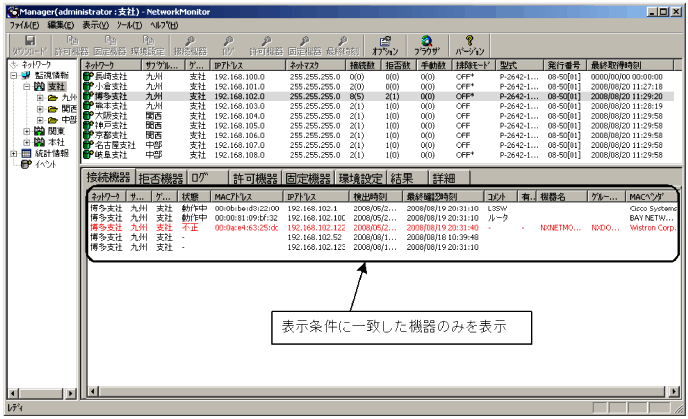The width and height of the screenshot is (688, 419).
Task: Click the 監視情報 computer icon in tree
Action: pos(26,75)
